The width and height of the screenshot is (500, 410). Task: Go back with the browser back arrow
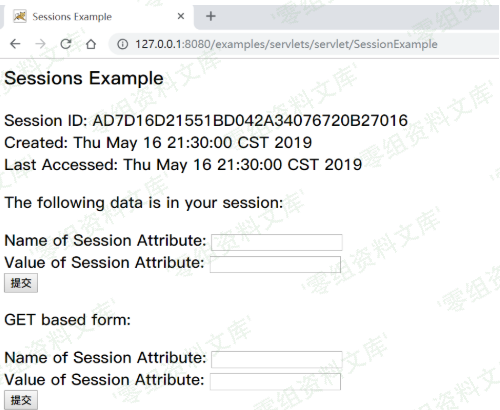point(15,44)
